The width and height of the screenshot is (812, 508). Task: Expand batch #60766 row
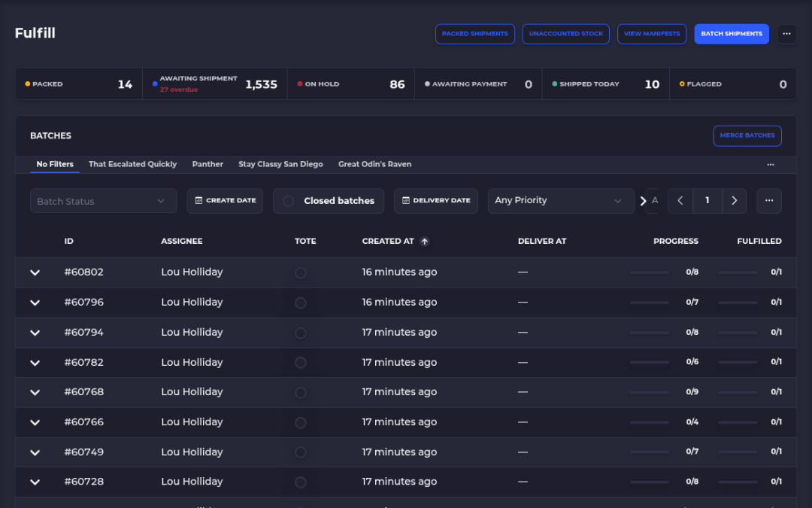pos(35,422)
